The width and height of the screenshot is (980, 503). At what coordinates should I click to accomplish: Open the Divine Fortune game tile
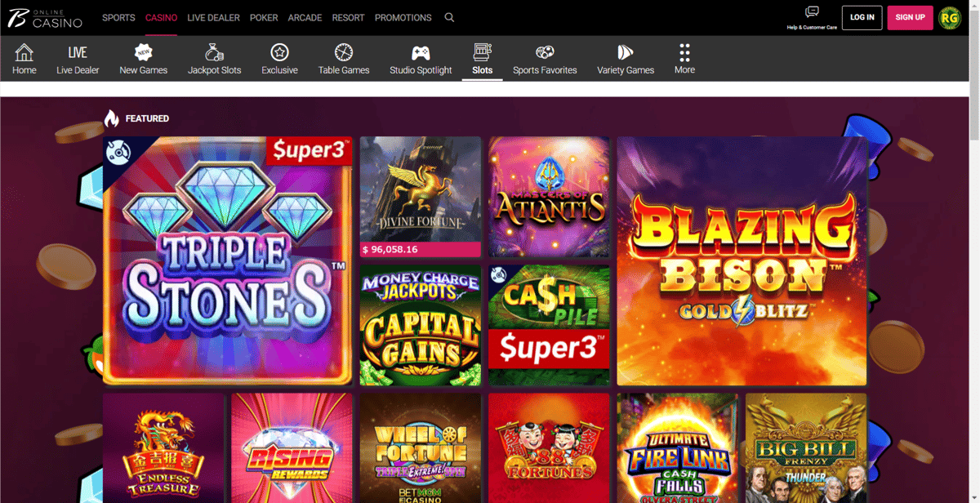421,197
